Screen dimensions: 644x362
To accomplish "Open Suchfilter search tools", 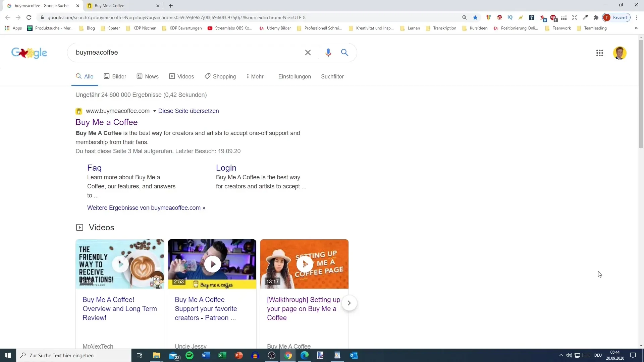I will (x=332, y=76).
